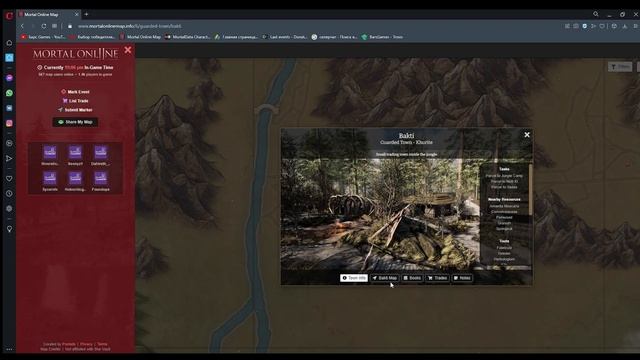The height and width of the screenshot is (360, 640).
Task: Select the Town Info tab
Action: [x=354, y=278]
